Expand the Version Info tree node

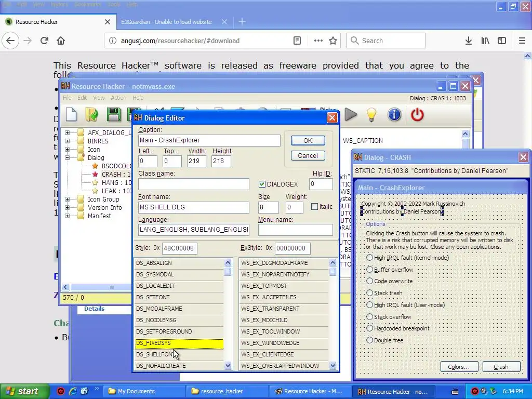pyautogui.click(x=67, y=207)
